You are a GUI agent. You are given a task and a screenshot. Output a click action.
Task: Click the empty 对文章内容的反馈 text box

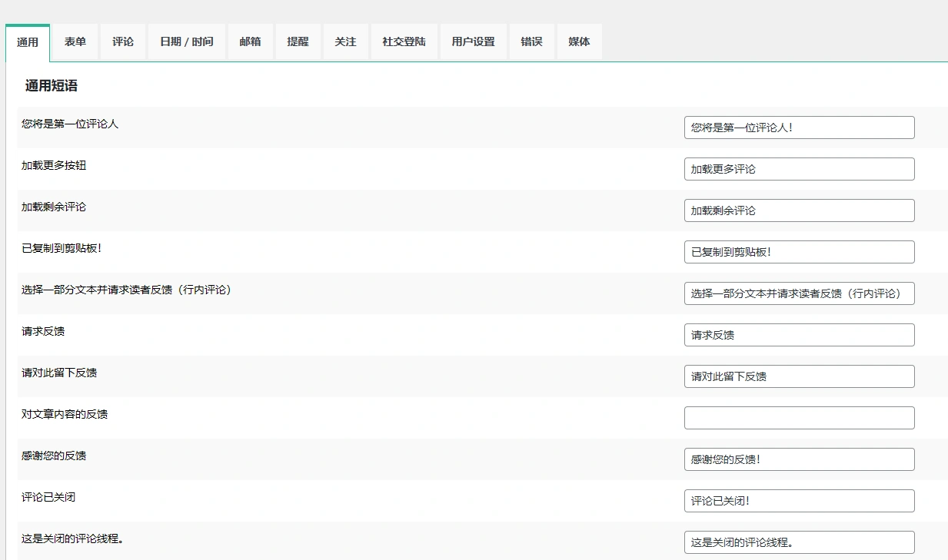(x=798, y=417)
